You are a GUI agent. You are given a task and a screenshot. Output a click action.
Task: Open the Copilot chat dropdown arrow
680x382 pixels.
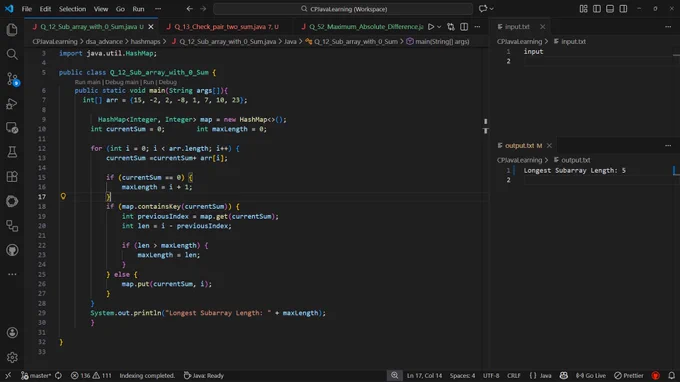[x=491, y=9]
